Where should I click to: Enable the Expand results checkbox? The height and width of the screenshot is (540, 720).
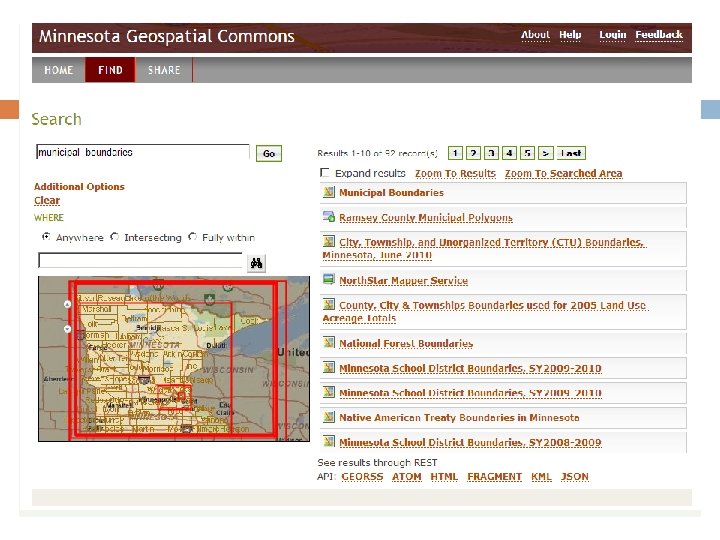click(x=325, y=173)
